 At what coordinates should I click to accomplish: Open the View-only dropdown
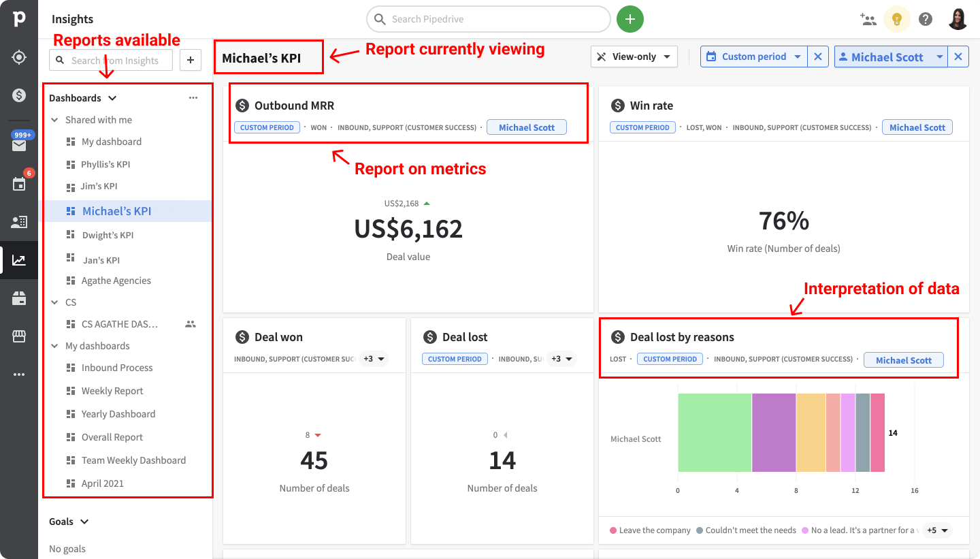634,57
